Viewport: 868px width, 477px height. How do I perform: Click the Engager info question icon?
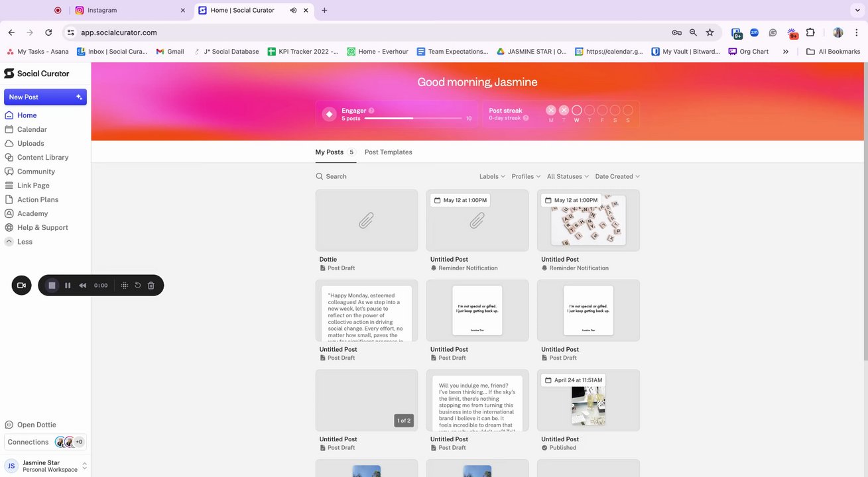point(371,111)
